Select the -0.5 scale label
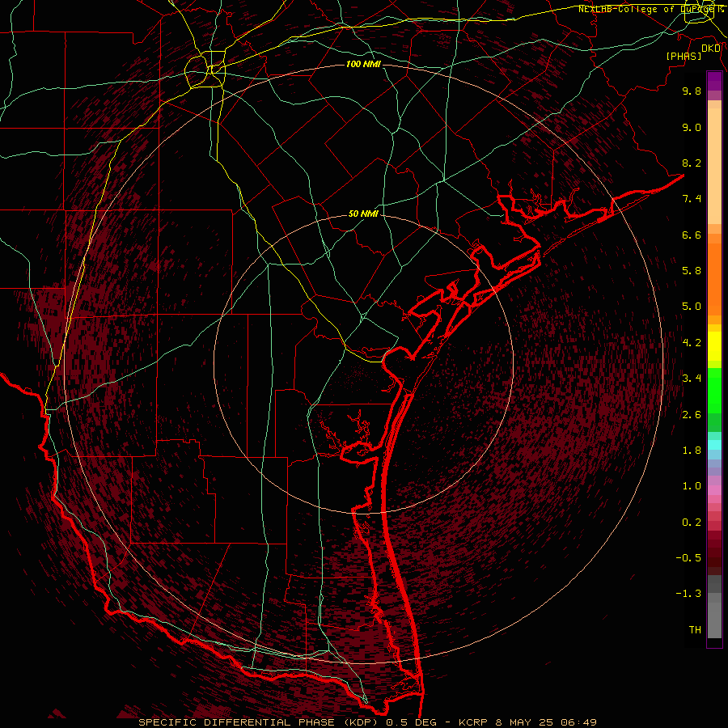The width and height of the screenshot is (728, 728). pyautogui.click(x=688, y=558)
